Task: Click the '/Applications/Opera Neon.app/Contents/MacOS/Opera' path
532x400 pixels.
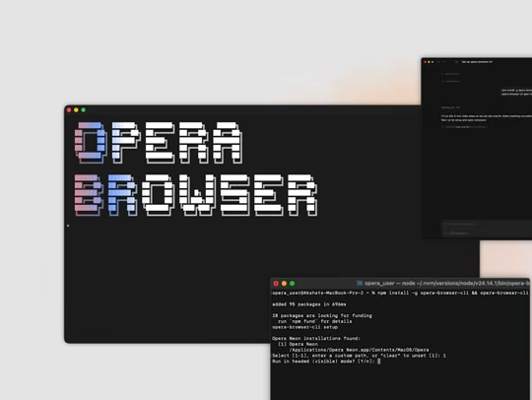Action: coord(359,350)
